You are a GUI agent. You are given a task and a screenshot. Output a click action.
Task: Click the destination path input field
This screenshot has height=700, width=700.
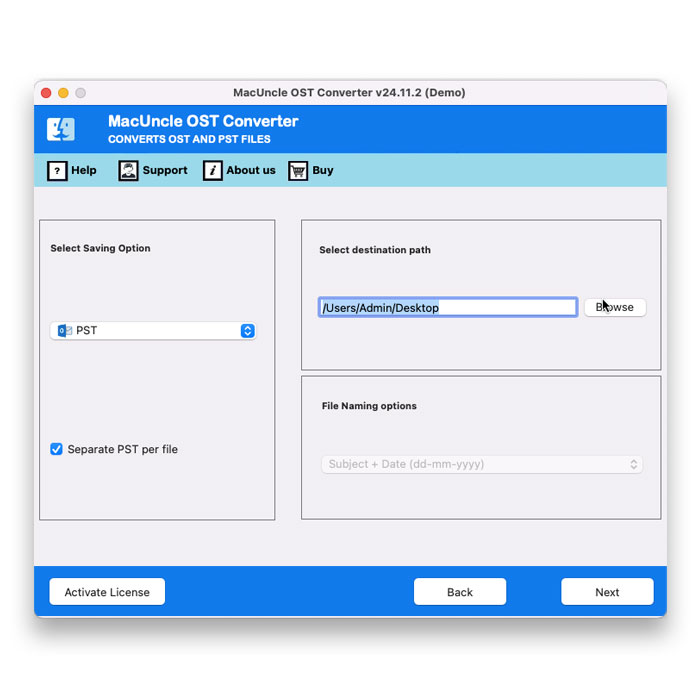point(448,308)
